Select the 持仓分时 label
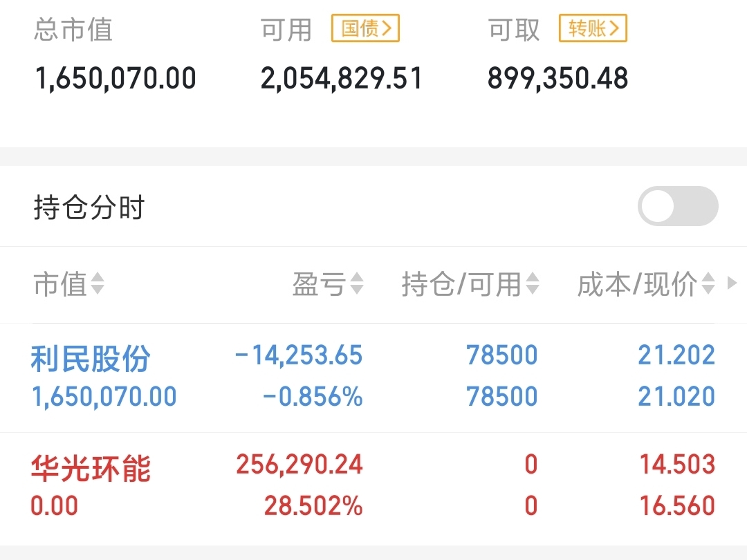747x560 pixels. 89,207
